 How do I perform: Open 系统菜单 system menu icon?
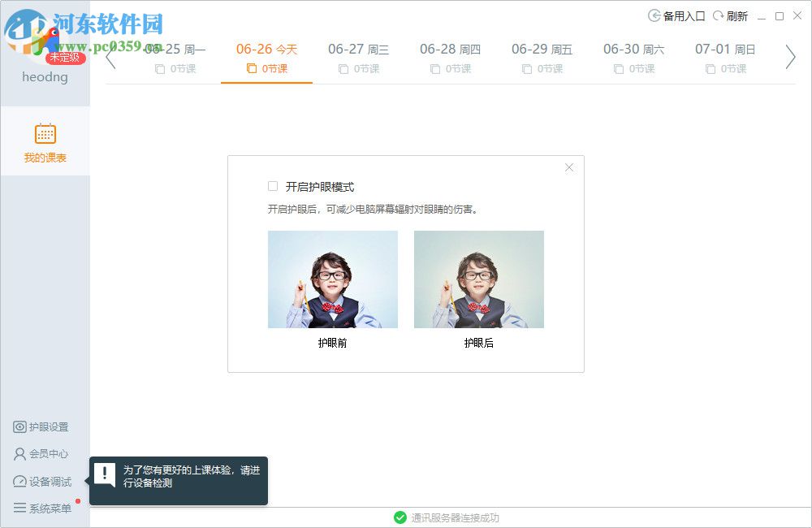(x=18, y=509)
